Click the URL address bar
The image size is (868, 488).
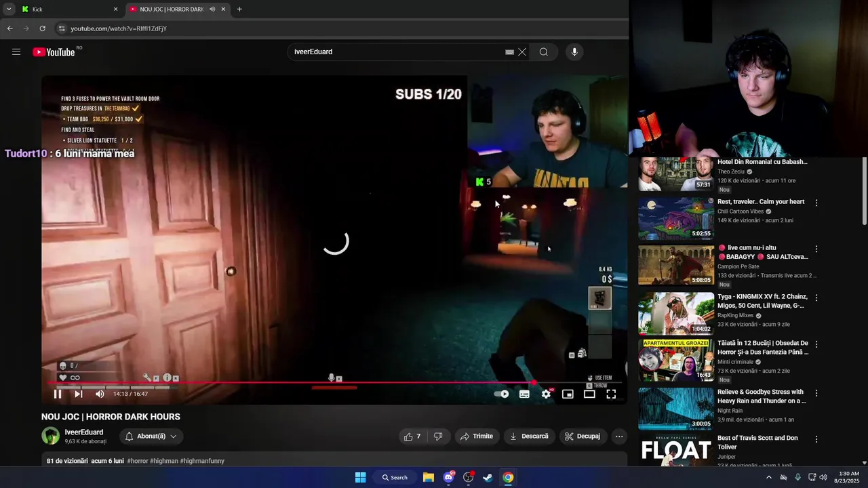point(339,28)
